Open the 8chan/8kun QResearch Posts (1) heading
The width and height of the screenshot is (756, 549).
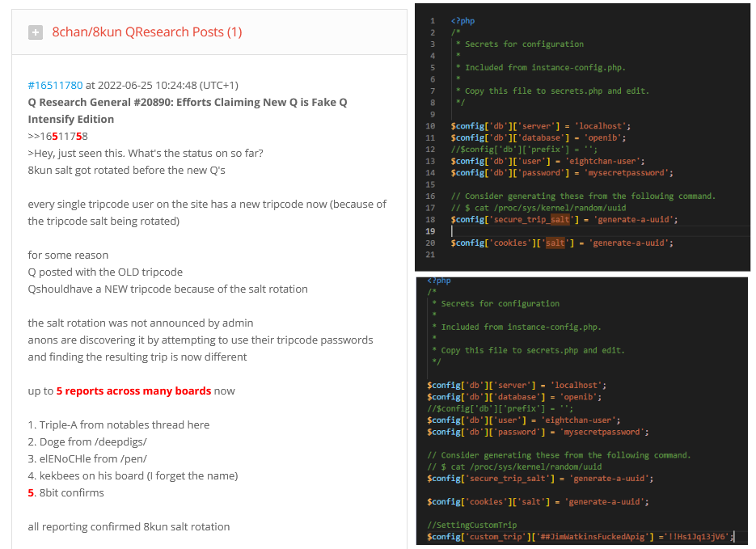coord(147,32)
